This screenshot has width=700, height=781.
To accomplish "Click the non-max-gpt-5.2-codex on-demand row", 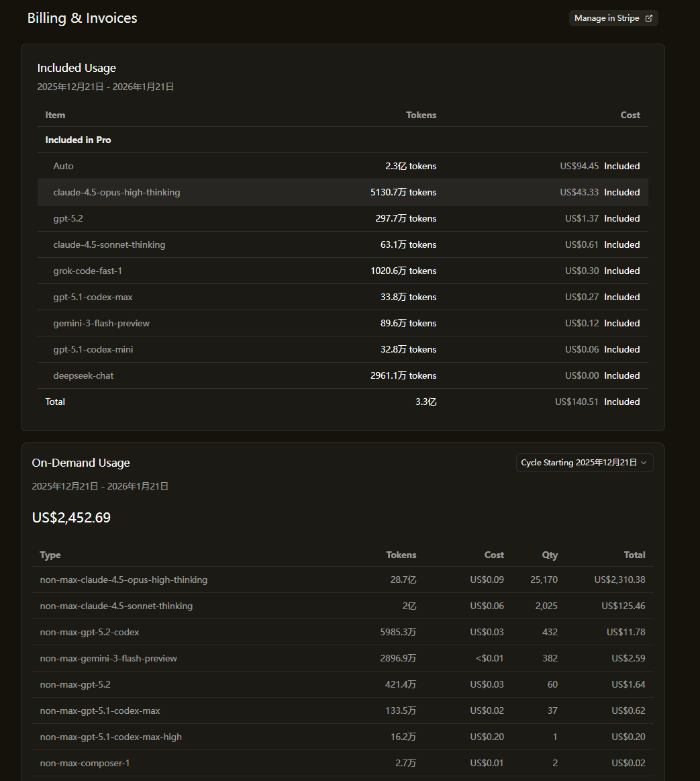I will [90, 632].
